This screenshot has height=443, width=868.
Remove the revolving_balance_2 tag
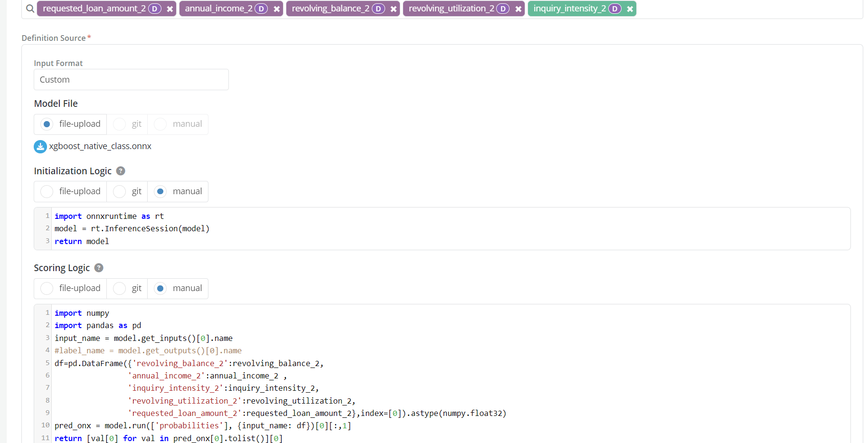point(394,9)
